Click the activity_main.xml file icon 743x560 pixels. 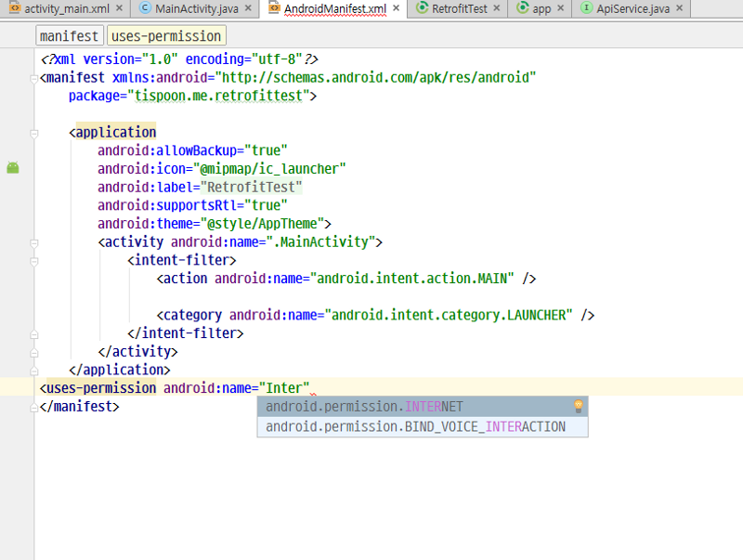(x=15, y=7)
